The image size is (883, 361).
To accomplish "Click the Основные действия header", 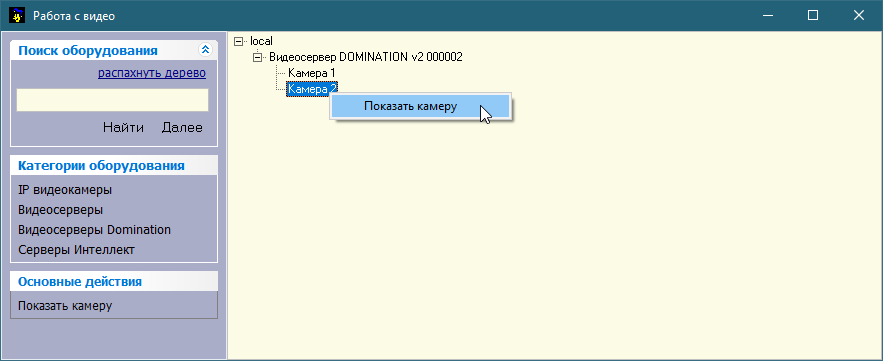I will [x=114, y=281].
